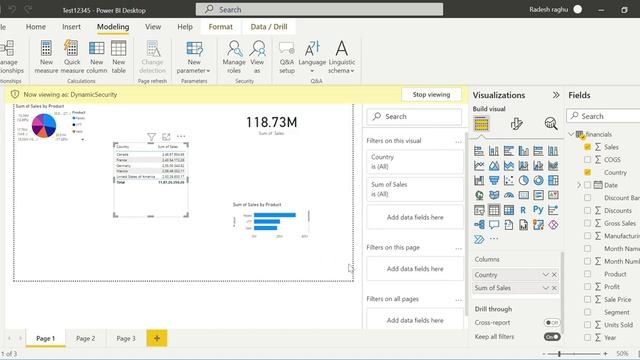Choose the KPI visual
Screen dimensions: 640x360
(x=553, y=195)
